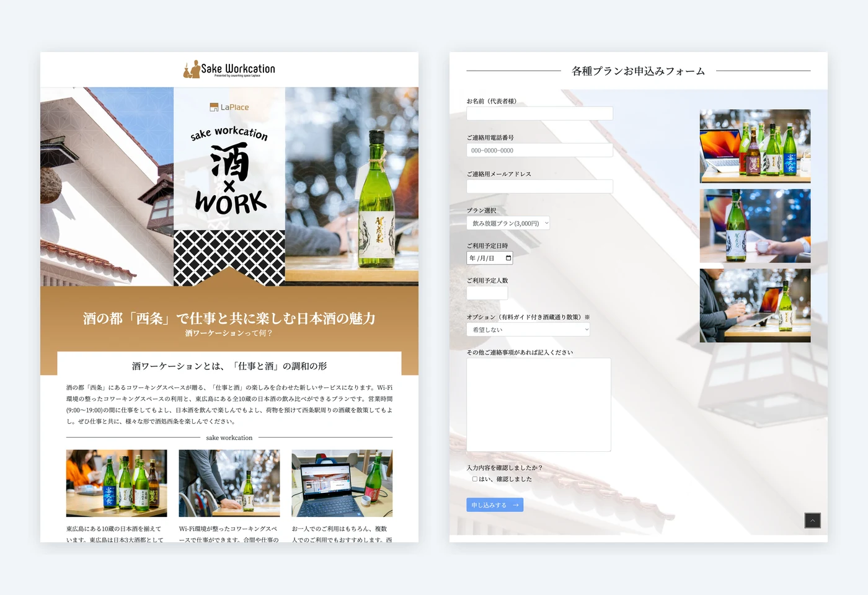Click the landing page photo of four sake bottles
The image size is (868, 595).
[x=117, y=483]
